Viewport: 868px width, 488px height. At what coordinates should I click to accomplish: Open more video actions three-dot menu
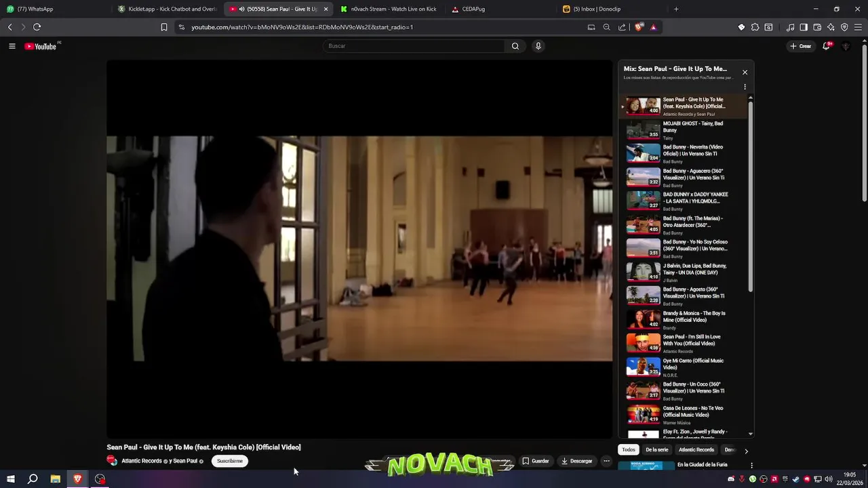pos(606,461)
